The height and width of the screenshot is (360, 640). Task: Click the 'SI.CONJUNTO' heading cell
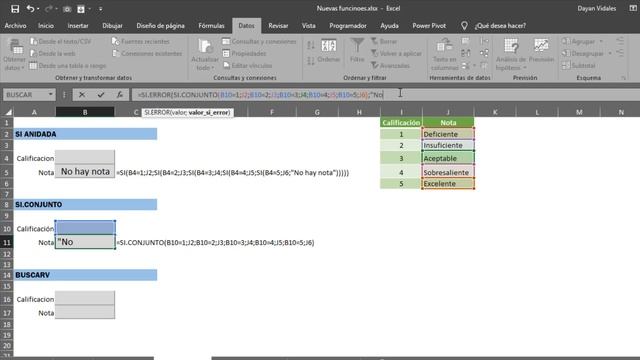(85, 204)
